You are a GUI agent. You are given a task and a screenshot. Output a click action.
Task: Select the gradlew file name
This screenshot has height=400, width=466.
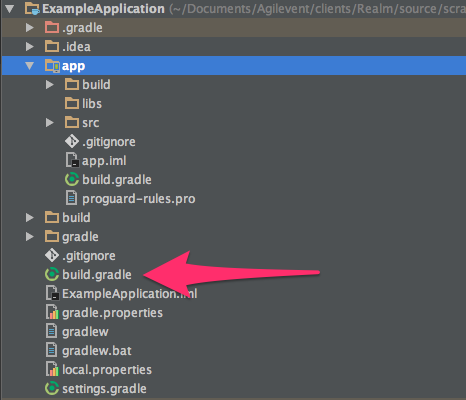pyautogui.click(x=85, y=332)
